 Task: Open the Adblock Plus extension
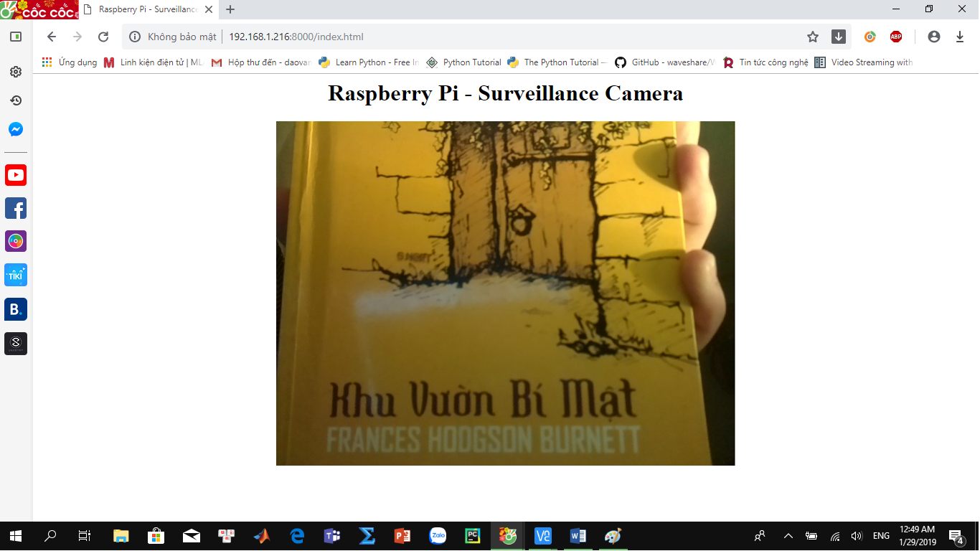click(896, 37)
